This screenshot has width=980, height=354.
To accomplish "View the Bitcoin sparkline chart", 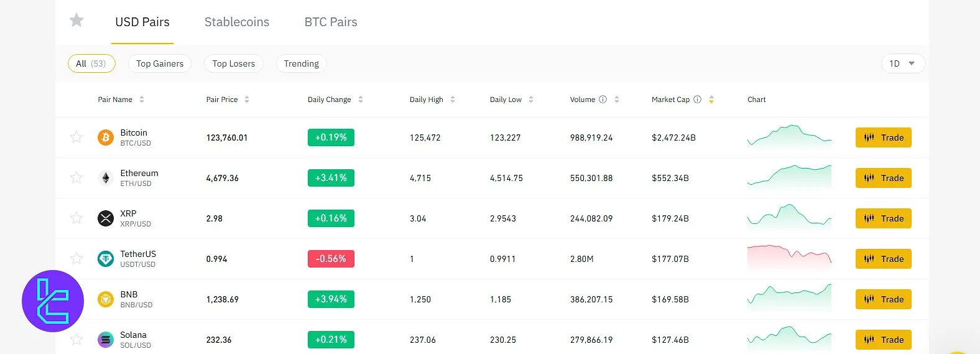I will (789, 137).
